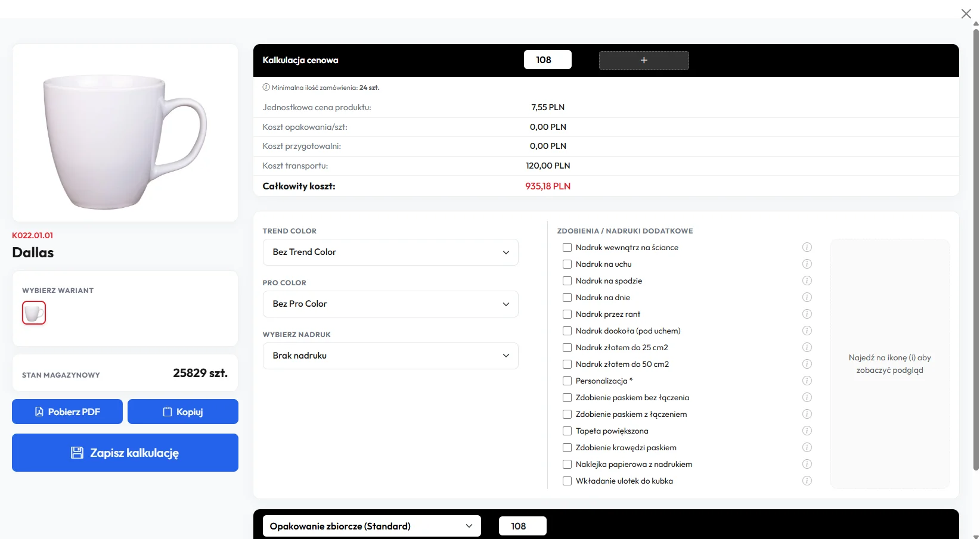Save with Zapisz kalkulację button
The width and height of the screenshot is (980, 539).
[125, 453]
